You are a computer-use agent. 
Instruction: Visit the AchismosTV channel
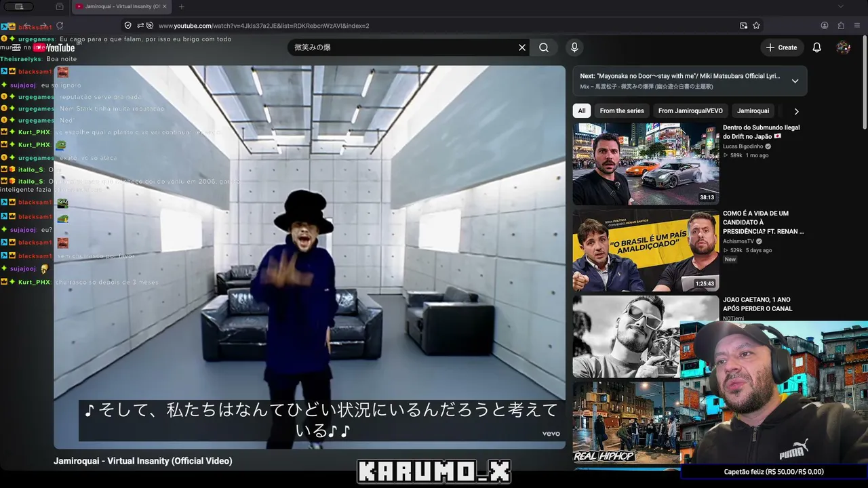[738, 241]
